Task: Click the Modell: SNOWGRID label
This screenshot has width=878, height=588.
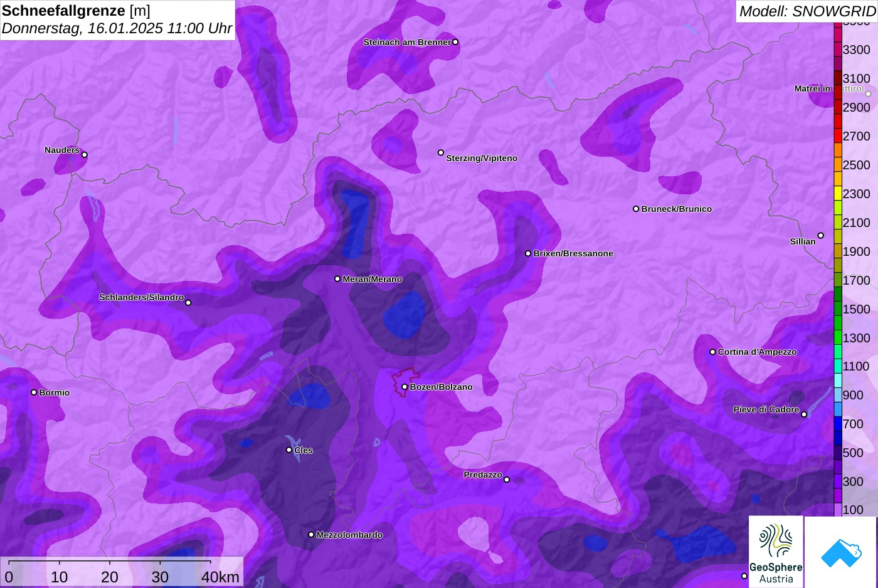Action: click(807, 11)
